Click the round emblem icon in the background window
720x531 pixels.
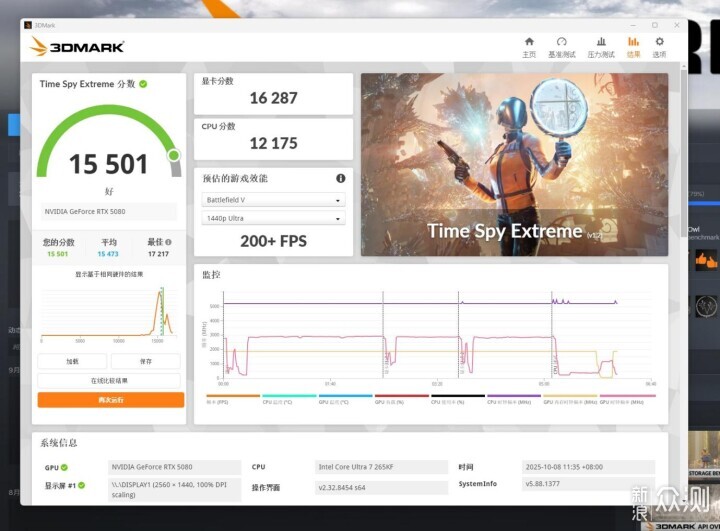pyautogui.click(x=706, y=306)
